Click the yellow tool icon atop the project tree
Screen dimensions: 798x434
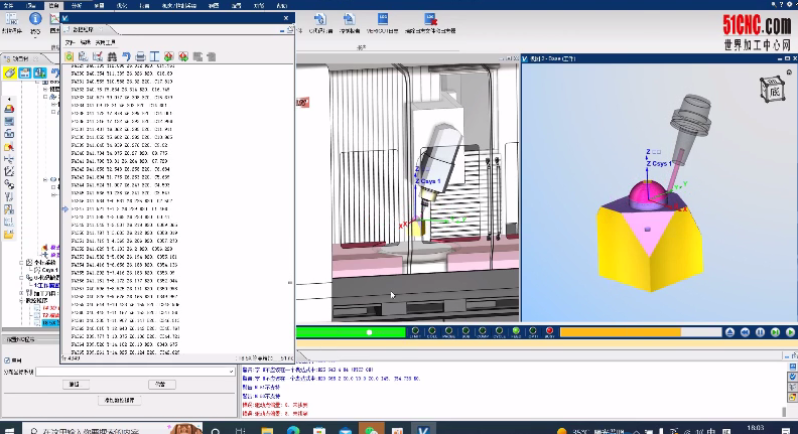[10, 73]
